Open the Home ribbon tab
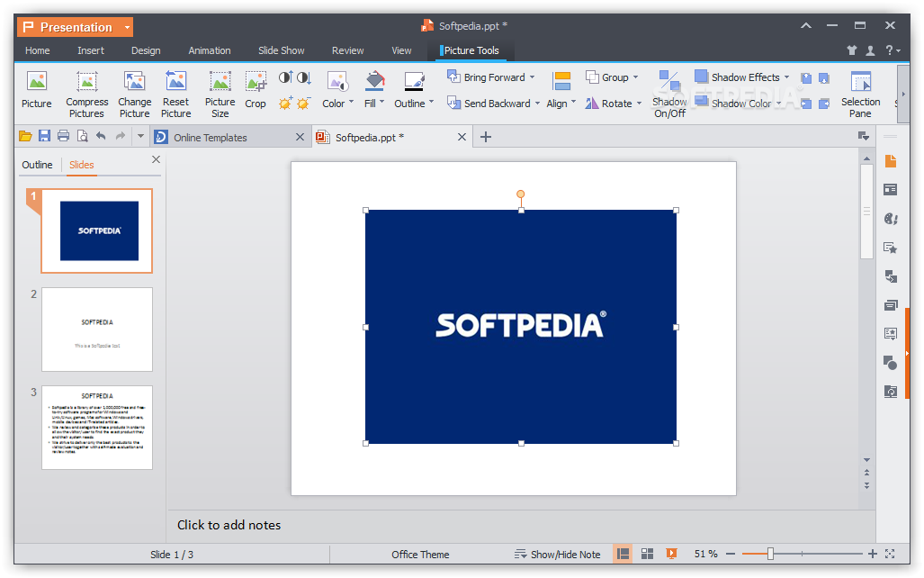The image size is (924, 578). tap(37, 50)
